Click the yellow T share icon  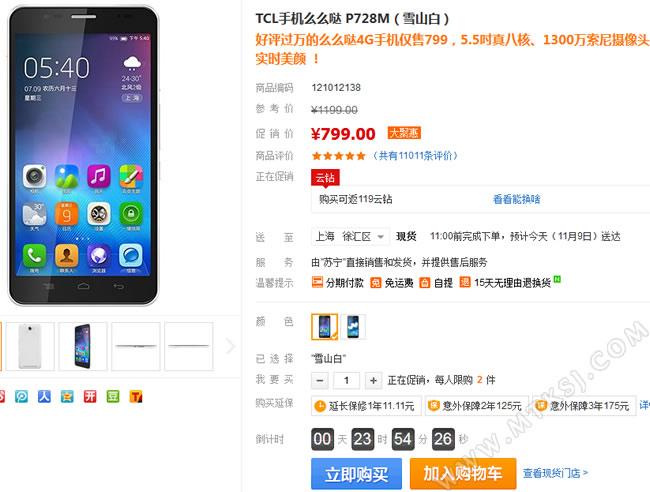click(x=136, y=397)
